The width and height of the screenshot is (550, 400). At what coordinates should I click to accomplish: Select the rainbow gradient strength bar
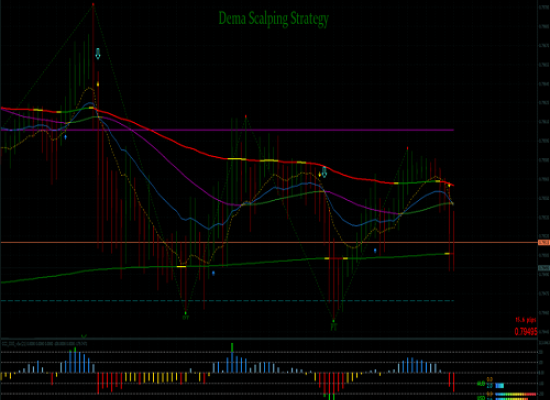(516, 394)
